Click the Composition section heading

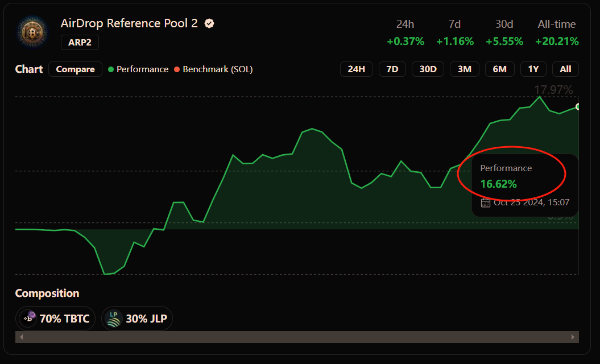click(x=47, y=293)
